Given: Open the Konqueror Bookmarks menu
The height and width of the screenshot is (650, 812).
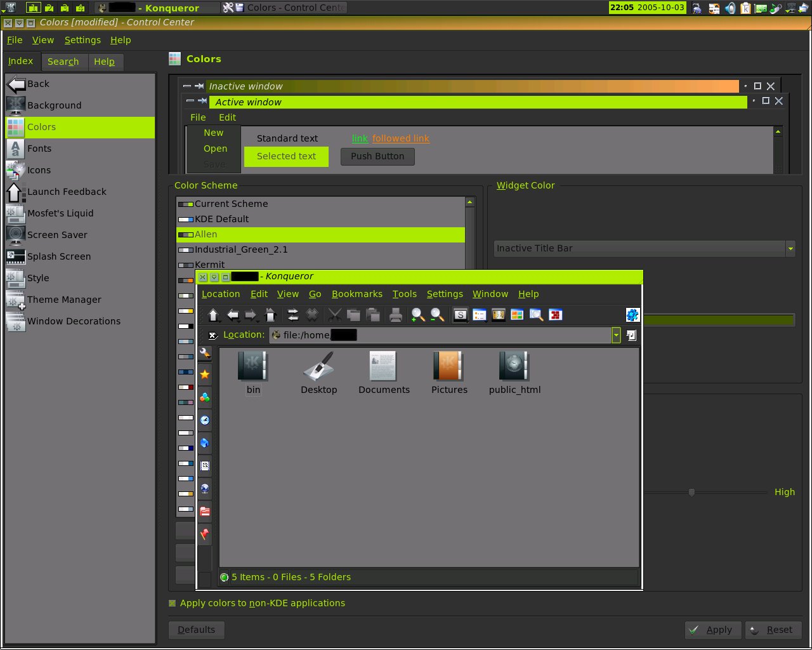Looking at the screenshot, I should point(357,294).
